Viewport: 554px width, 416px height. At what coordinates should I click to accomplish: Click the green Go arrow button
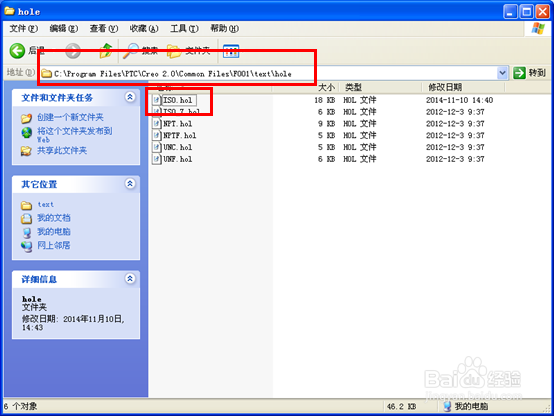coord(519,73)
